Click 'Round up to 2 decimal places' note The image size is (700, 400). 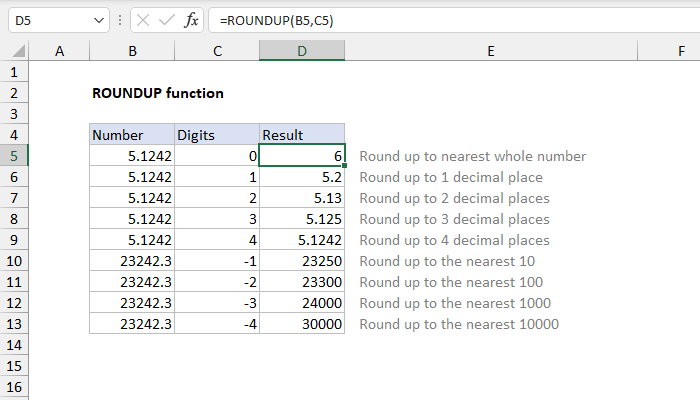(x=454, y=198)
